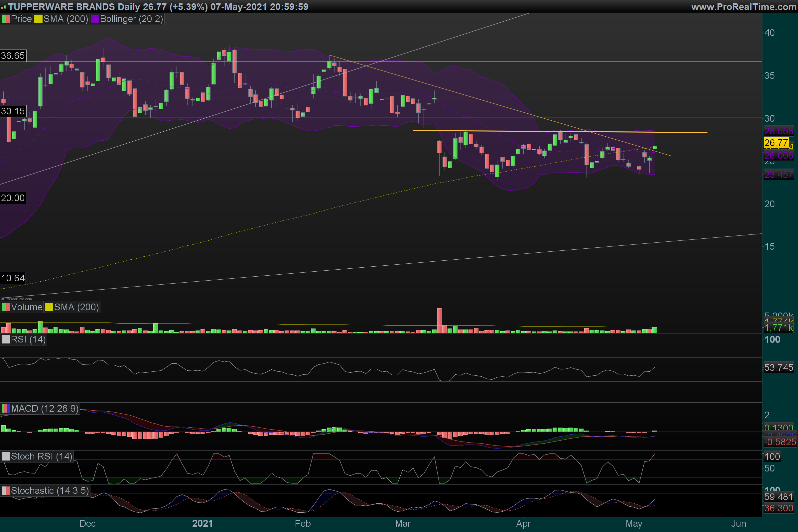Click the purple Bollinger (20 2) legend swatch
The width and height of the screenshot is (798, 532).
pos(95,19)
